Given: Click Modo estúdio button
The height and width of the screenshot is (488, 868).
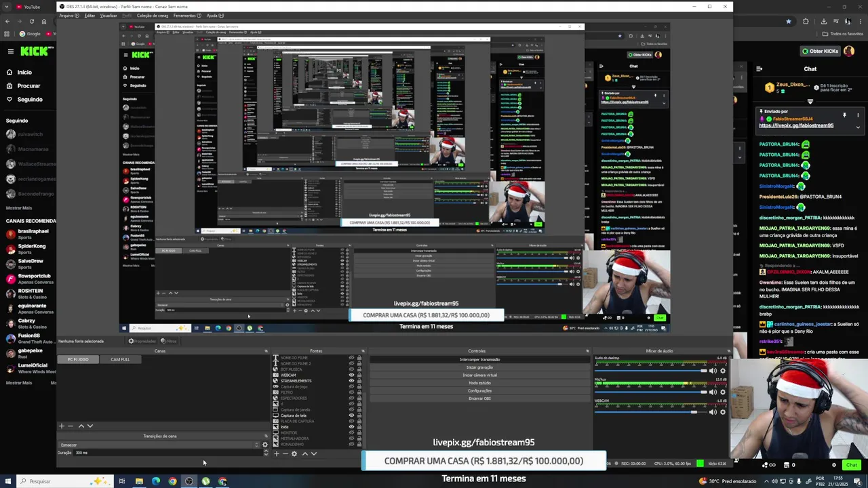Looking at the screenshot, I should click(x=479, y=383).
